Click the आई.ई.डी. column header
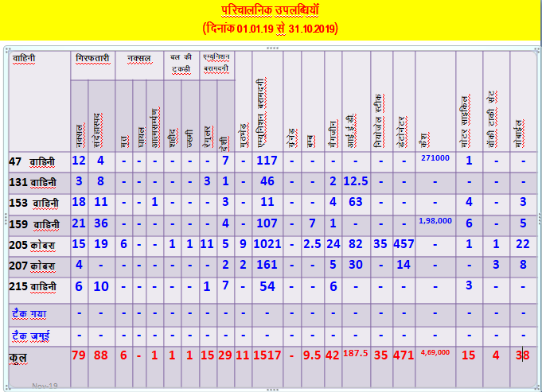 351,130
